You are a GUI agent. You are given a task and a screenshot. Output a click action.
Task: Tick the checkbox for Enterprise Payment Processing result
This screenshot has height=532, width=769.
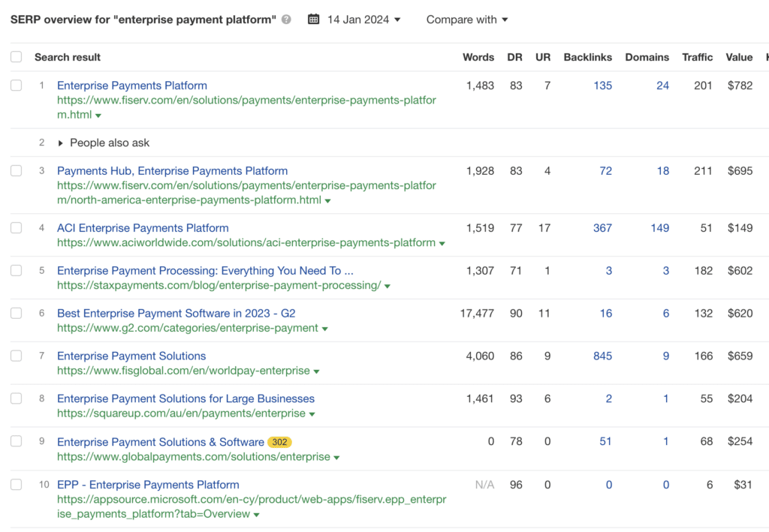pos(17,270)
